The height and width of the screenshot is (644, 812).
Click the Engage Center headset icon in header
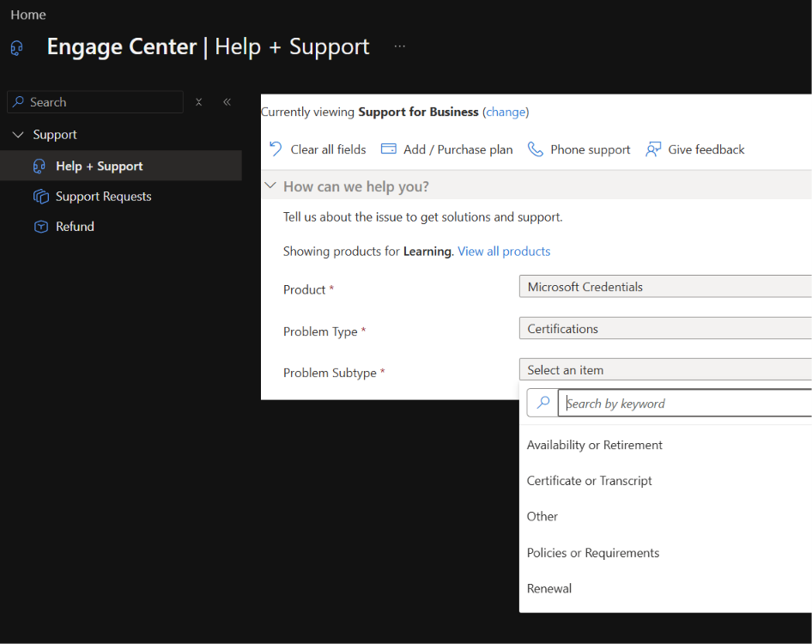click(16, 48)
